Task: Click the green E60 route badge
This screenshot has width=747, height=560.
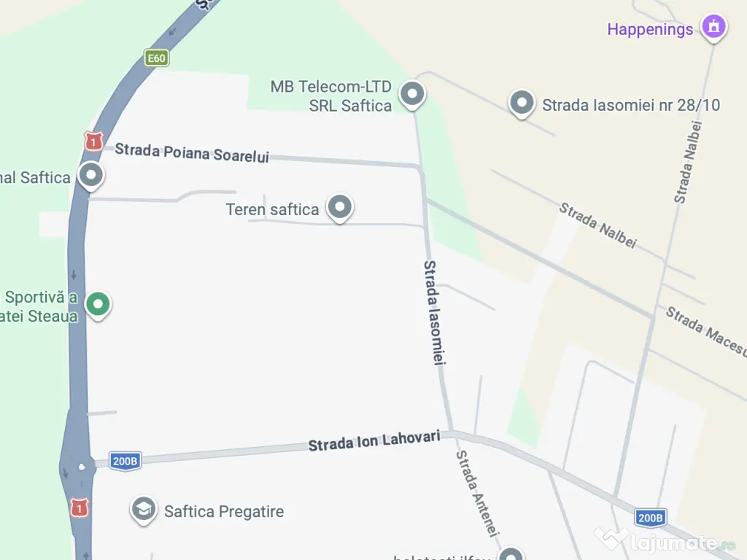Action: 156,58
